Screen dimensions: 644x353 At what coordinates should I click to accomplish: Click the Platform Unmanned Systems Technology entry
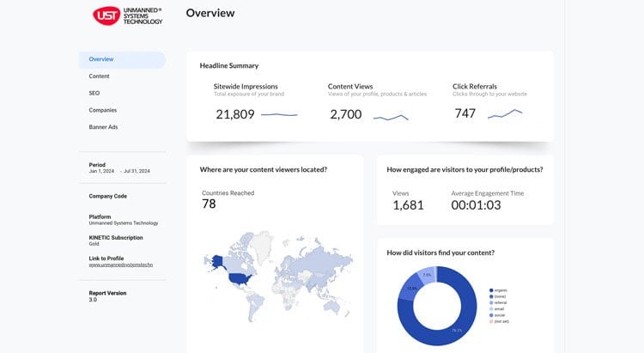123,220
